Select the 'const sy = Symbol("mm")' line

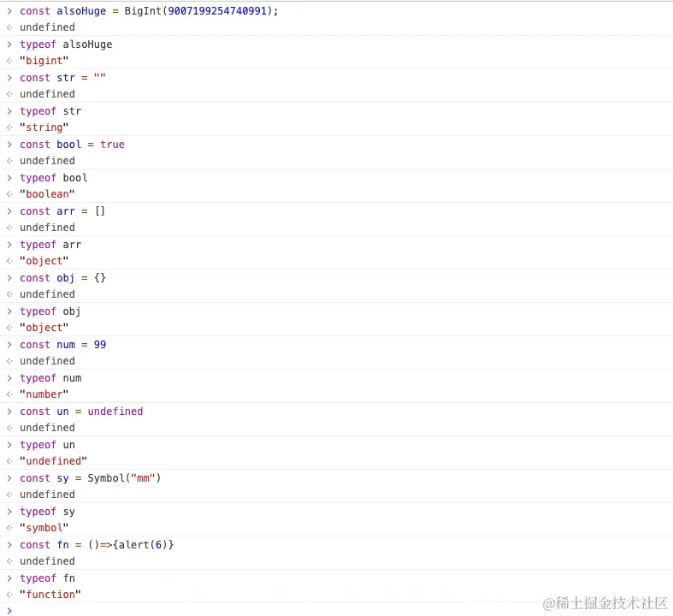[x=90, y=478]
